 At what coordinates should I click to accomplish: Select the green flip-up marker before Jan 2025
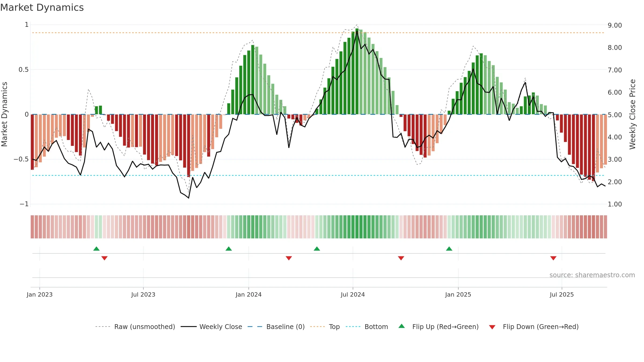pyautogui.click(x=449, y=249)
